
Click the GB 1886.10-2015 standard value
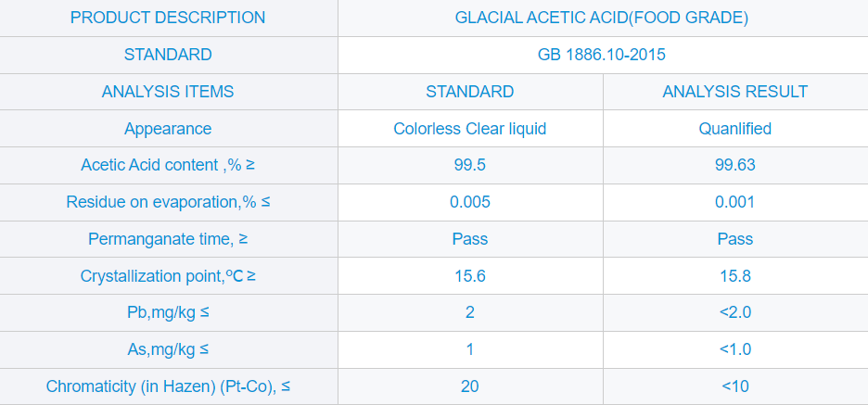click(602, 55)
